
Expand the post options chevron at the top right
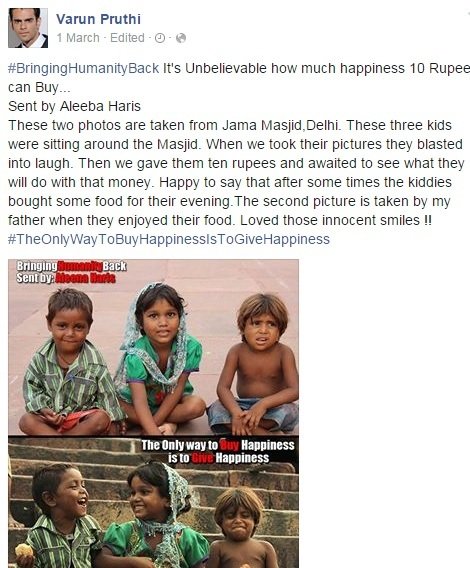[x=467, y=13]
